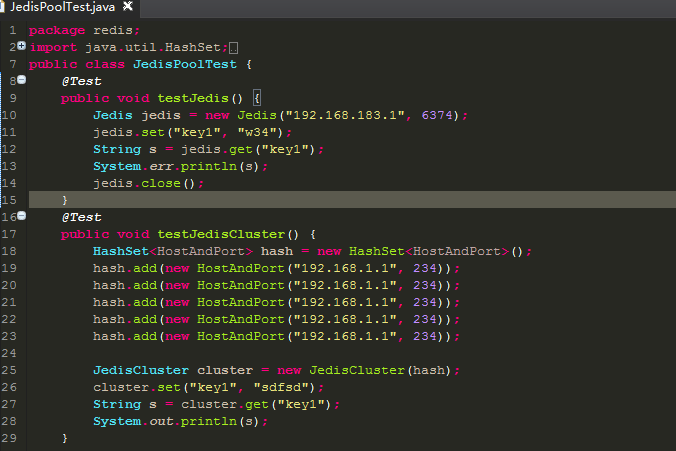Close the JedisPoolTest.java editor tab
The width and height of the screenshot is (676, 451).
click(128, 6)
